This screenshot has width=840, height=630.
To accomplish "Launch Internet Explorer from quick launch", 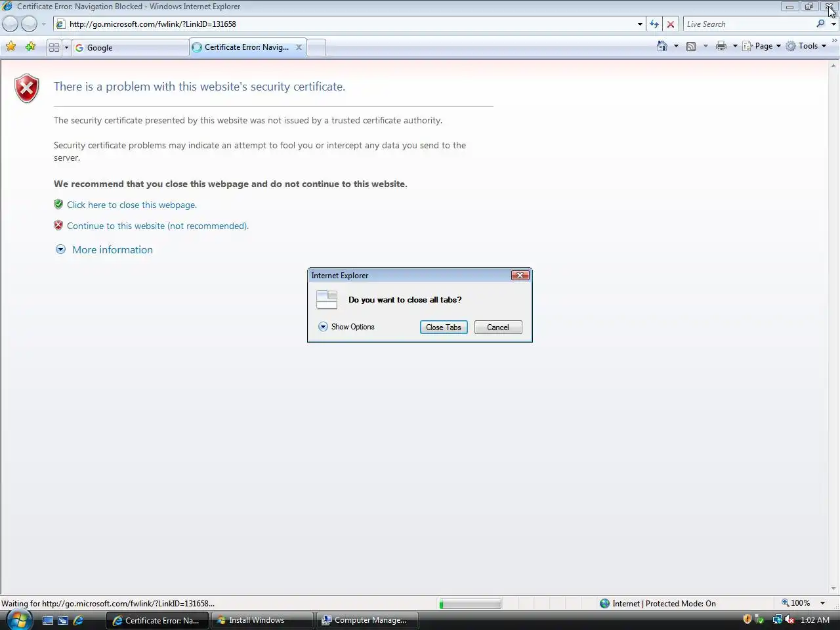I will 78,620.
